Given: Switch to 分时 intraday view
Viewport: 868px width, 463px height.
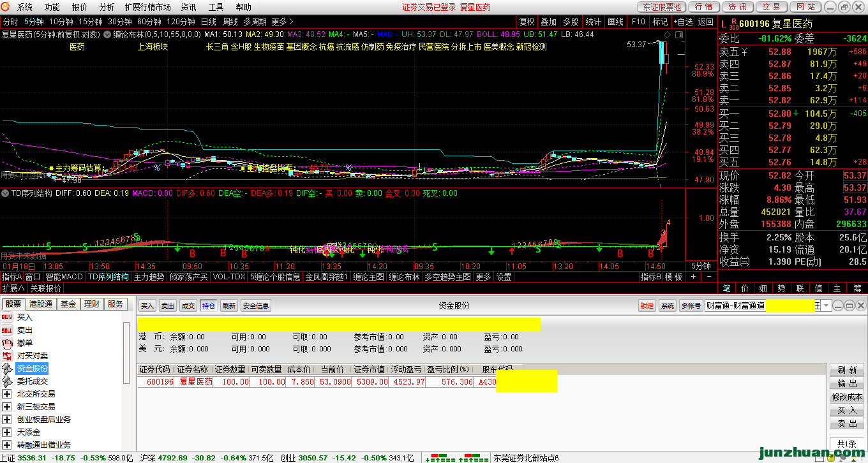Looking at the screenshot, I should (11, 22).
